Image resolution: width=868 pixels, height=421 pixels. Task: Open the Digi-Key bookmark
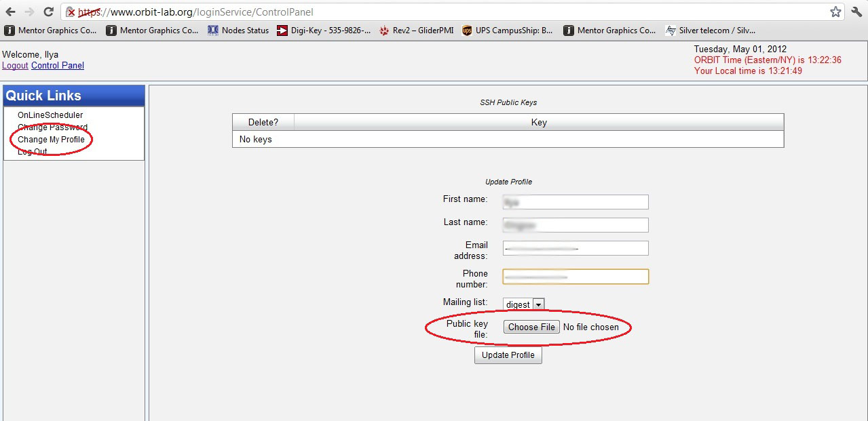tap(324, 31)
